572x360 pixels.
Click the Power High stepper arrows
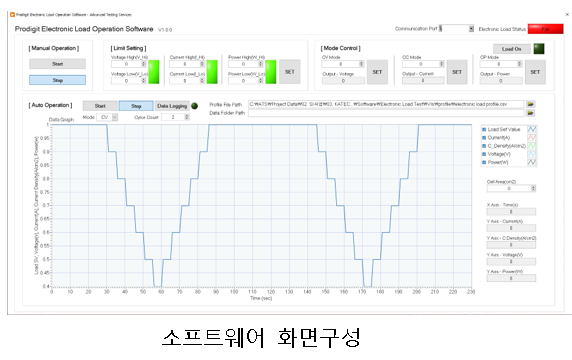(x=260, y=64)
